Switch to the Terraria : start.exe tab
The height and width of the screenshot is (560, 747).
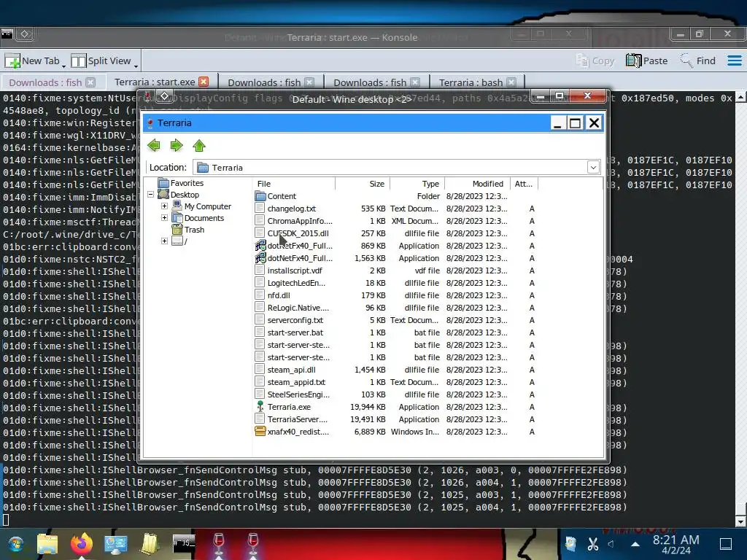click(x=155, y=82)
